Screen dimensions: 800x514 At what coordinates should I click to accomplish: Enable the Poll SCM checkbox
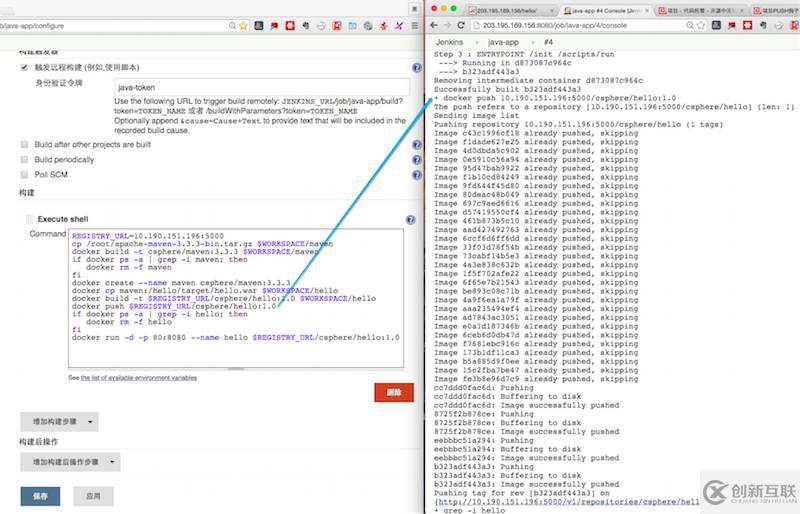24,175
